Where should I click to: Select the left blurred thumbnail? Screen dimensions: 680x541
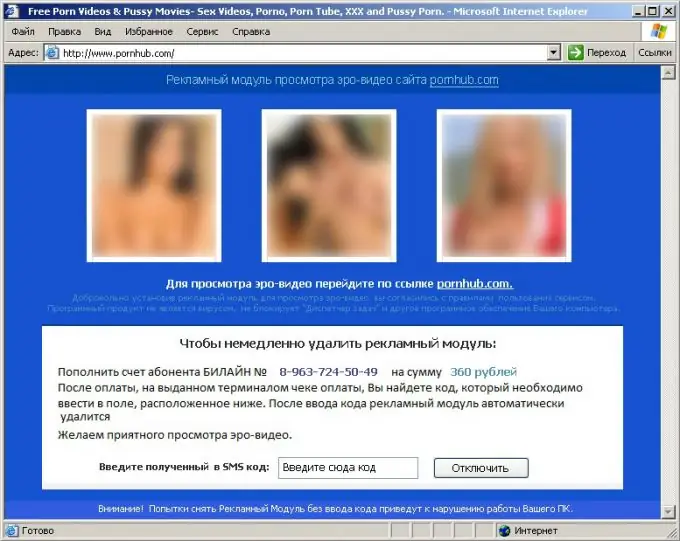154,186
